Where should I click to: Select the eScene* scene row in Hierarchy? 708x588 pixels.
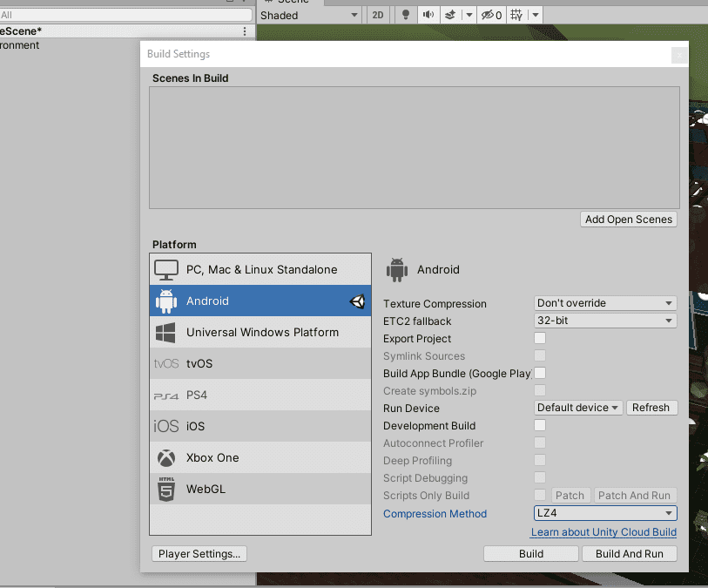pyautogui.click(x=127, y=31)
